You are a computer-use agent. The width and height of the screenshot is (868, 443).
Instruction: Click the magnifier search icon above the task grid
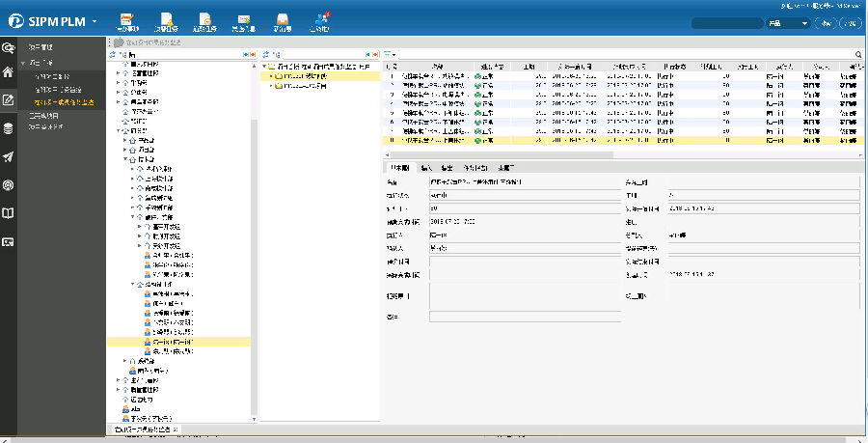tap(858, 55)
